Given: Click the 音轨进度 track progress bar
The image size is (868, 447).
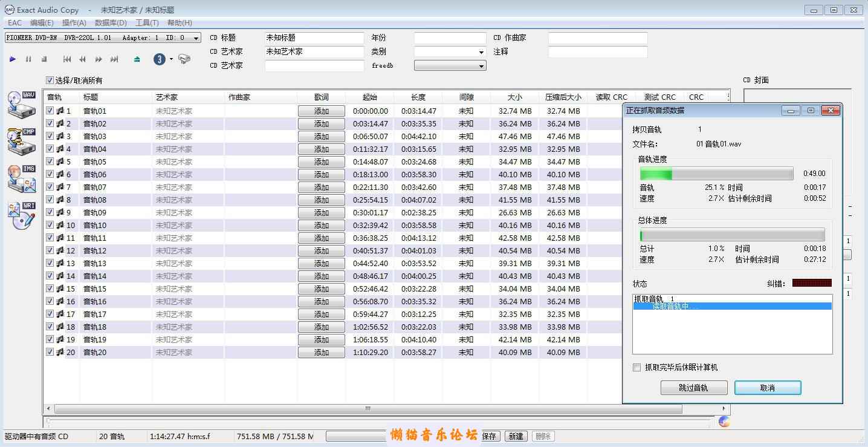Looking at the screenshot, I should [x=717, y=174].
